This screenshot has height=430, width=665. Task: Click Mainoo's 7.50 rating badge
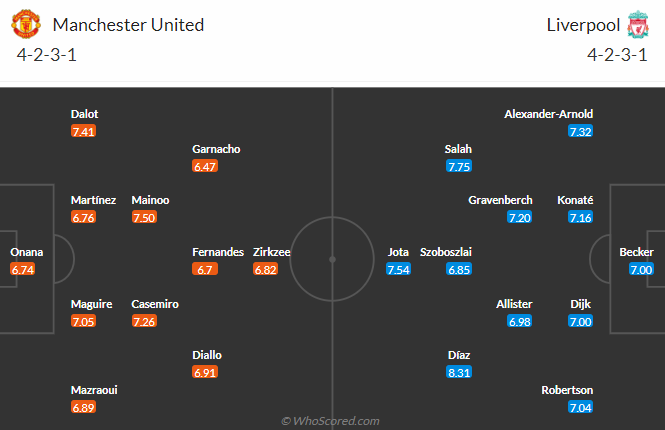click(145, 218)
